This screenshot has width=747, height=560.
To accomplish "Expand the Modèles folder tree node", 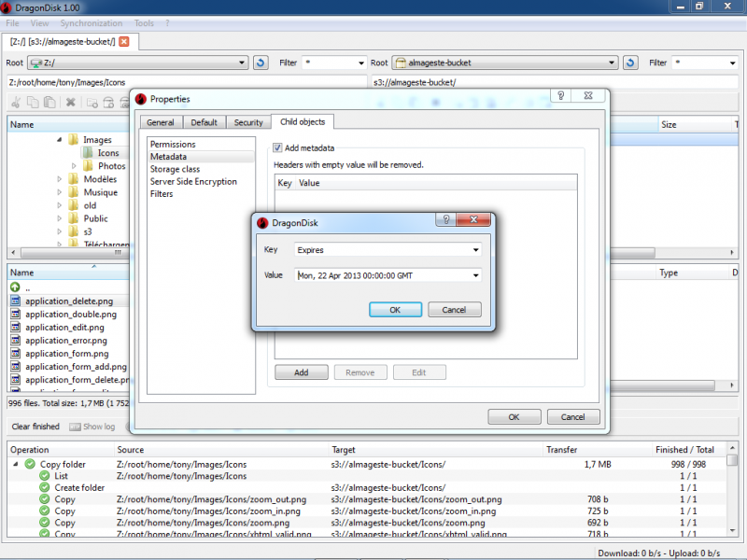I will click(59, 179).
